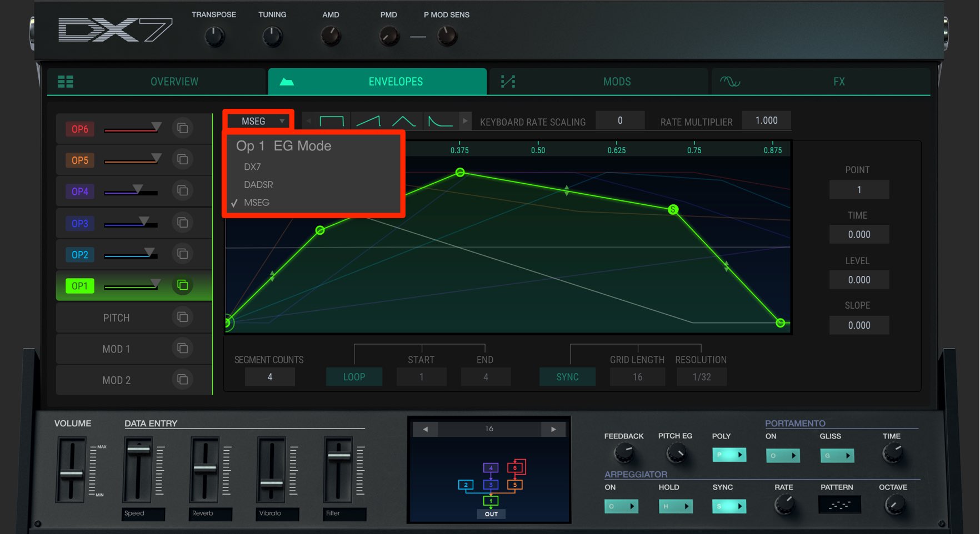Click the Reverb data entry slider
This screenshot has width=980, height=534.
[205, 470]
